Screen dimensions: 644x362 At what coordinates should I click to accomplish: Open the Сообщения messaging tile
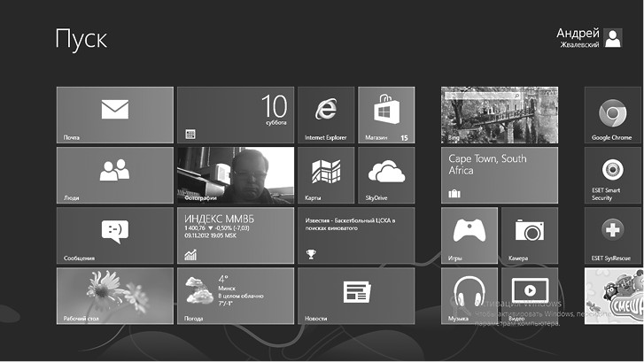click(115, 235)
